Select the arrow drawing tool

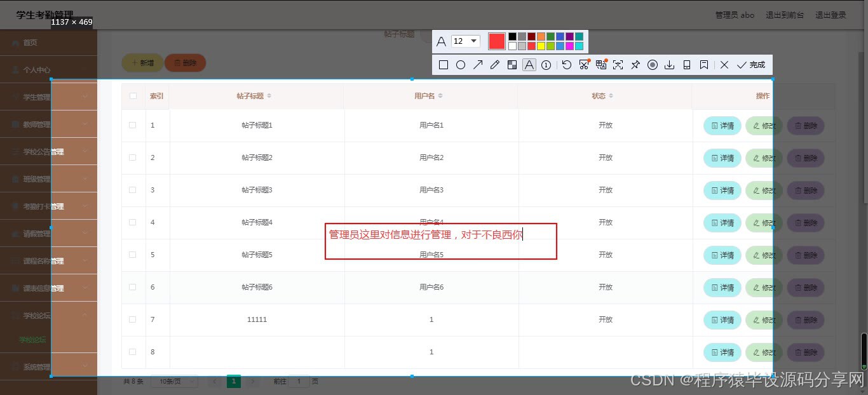pyautogui.click(x=478, y=65)
